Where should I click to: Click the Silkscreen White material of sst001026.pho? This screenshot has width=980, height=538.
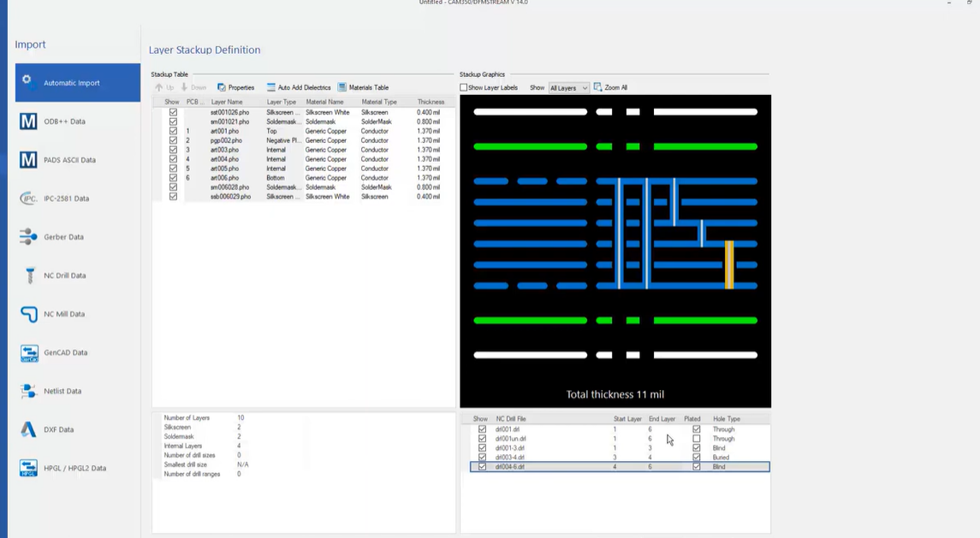[x=328, y=112]
